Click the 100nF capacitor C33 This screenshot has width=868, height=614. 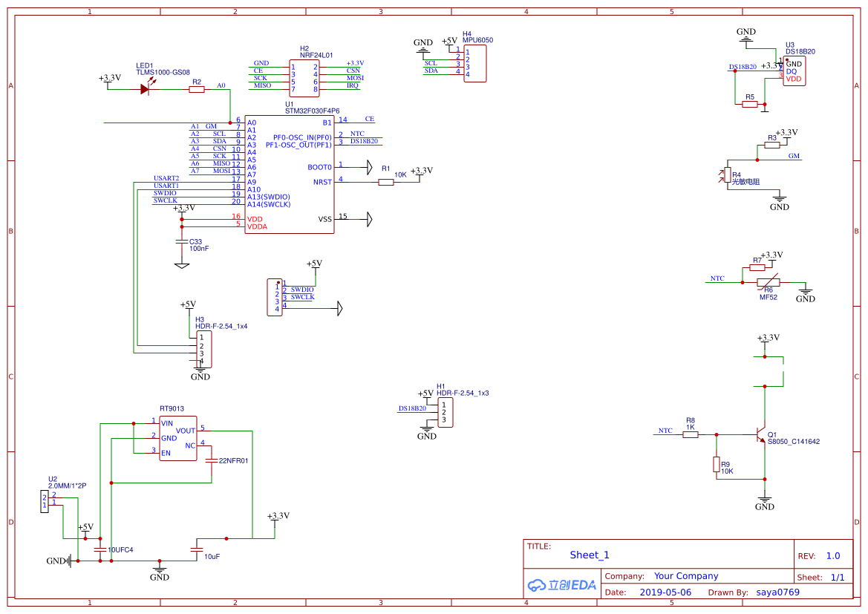(182, 243)
